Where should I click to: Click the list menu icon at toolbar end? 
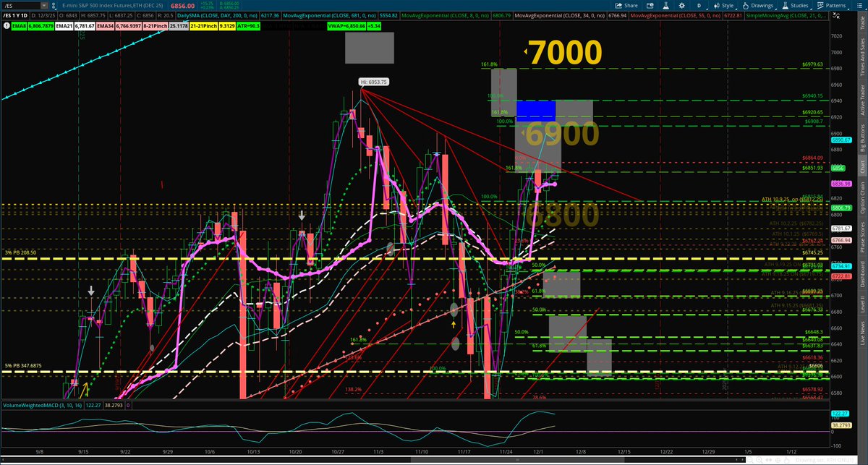(x=861, y=4)
